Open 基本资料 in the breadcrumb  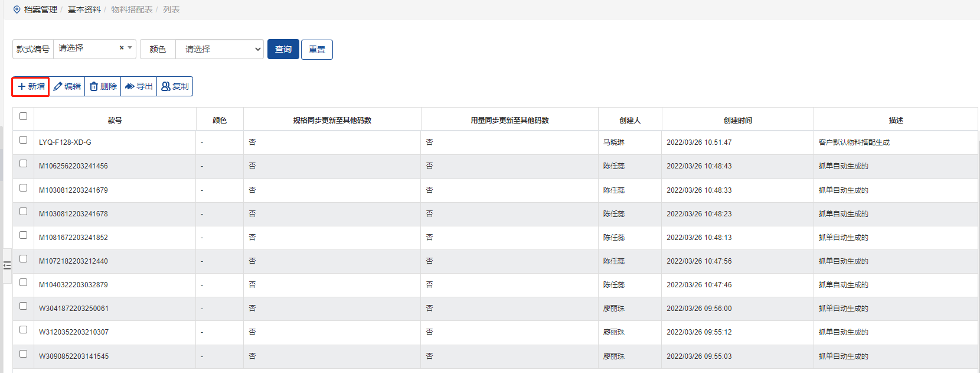click(x=84, y=9)
